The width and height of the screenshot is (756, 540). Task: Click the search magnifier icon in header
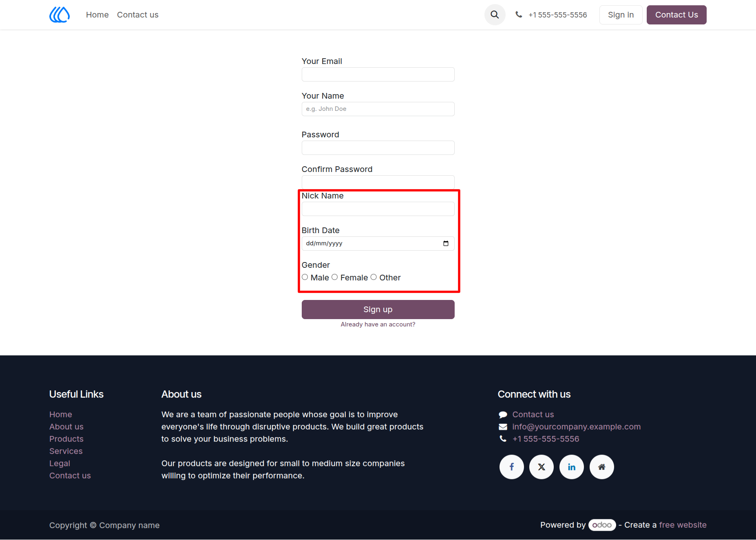point(495,15)
